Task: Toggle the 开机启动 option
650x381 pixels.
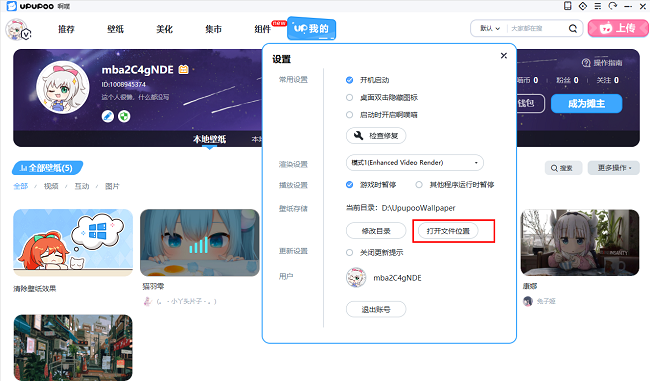Action: pyautogui.click(x=349, y=80)
